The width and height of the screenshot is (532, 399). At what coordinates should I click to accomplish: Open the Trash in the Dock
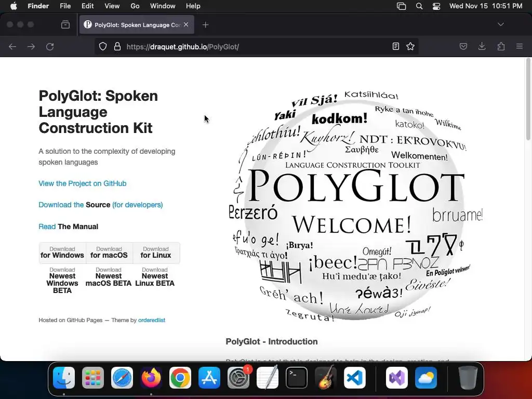click(468, 378)
